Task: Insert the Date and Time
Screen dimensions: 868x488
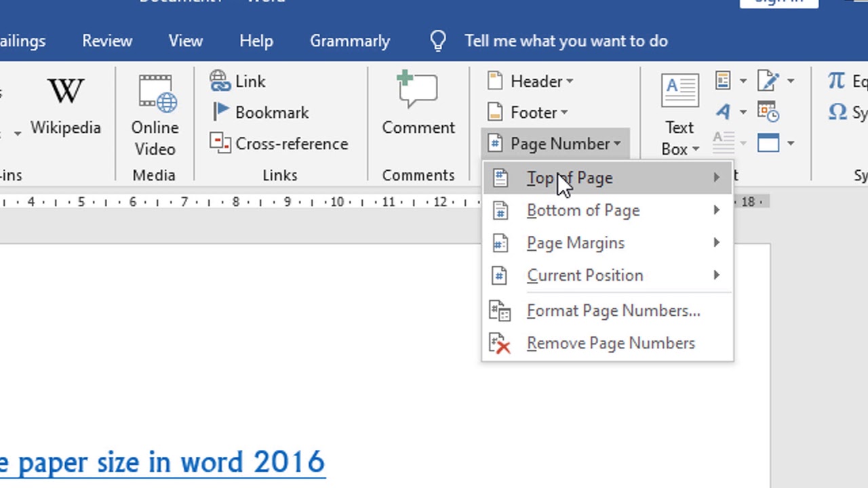Action: 767,111
